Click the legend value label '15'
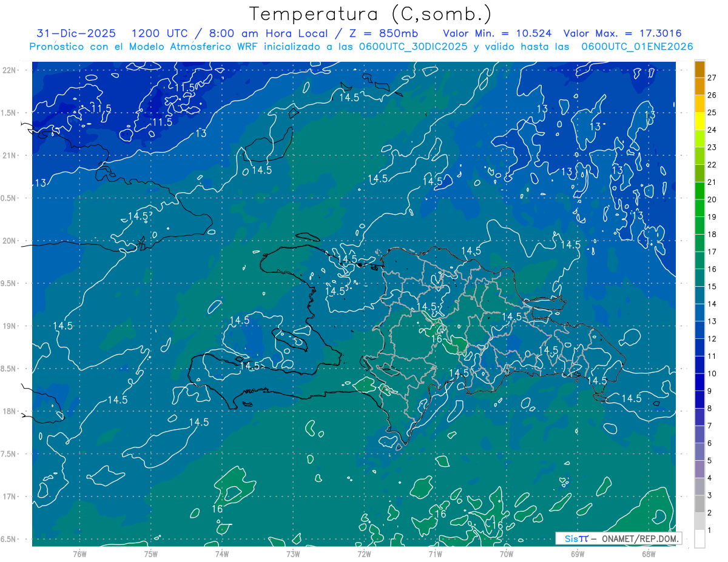 point(712,287)
